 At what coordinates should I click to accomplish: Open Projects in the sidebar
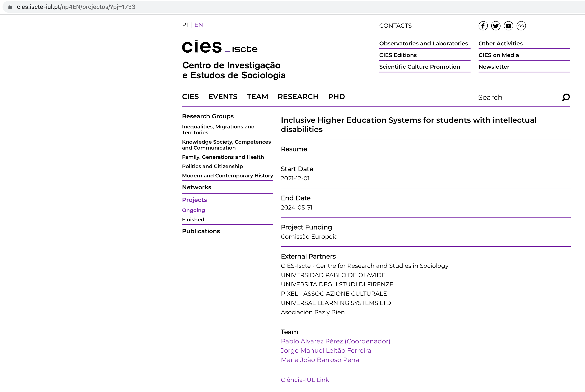point(194,200)
